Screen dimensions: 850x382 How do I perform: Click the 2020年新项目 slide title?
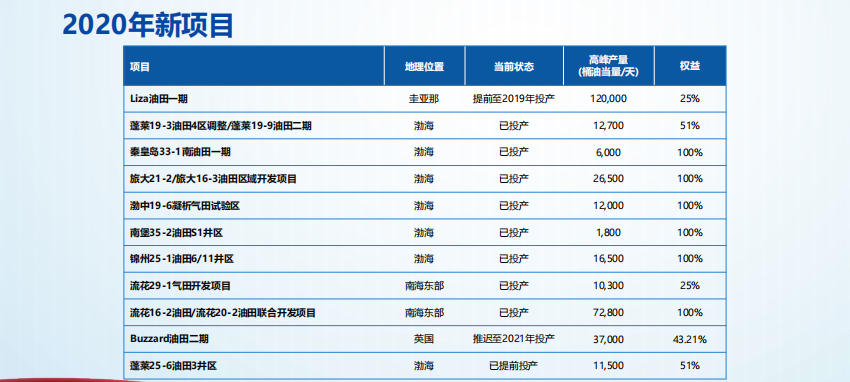pos(147,24)
